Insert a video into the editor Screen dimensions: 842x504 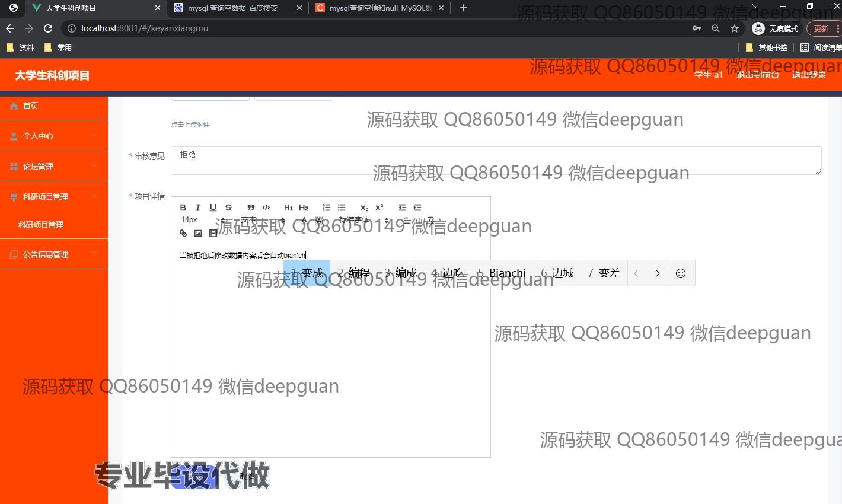pyautogui.click(x=213, y=233)
